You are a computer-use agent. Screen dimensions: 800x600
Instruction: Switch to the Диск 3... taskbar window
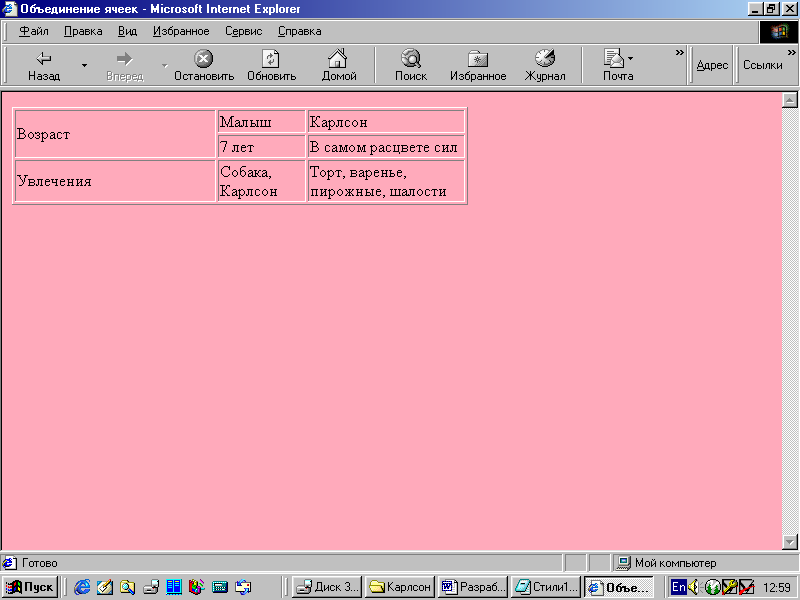327,587
